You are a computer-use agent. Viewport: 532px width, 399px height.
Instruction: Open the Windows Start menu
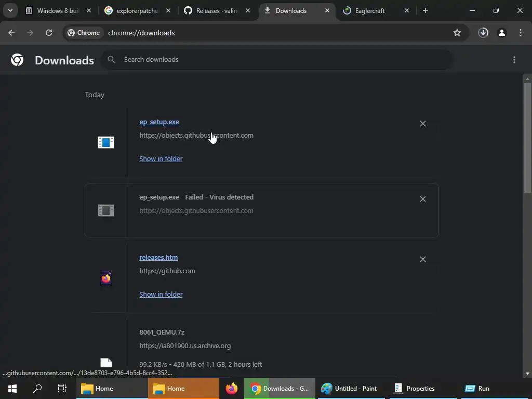click(x=12, y=389)
